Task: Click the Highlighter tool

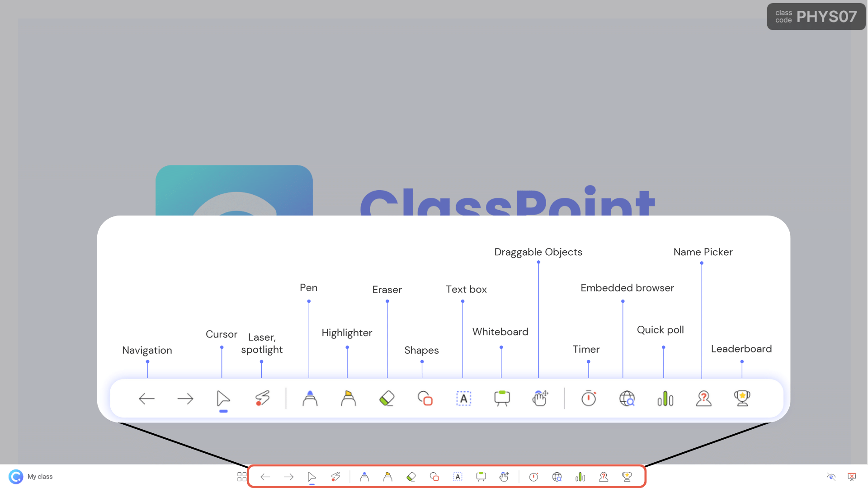Action: click(x=387, y=477)
